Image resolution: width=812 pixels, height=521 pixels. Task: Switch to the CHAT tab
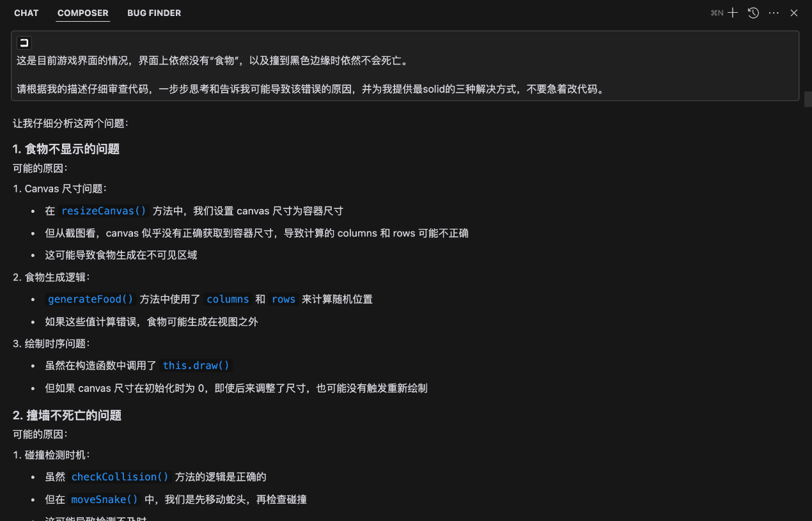click(x=26, y=13)
